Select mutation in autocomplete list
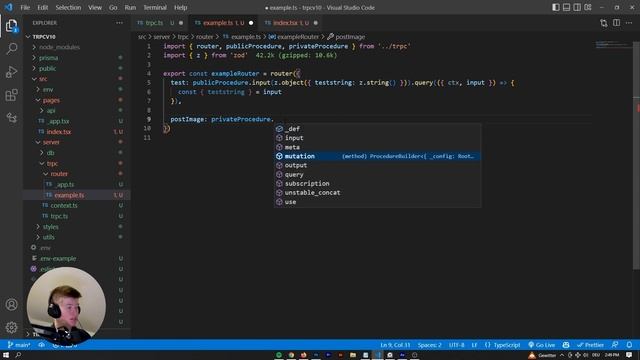Screen dimensions: 640x360 377,156
